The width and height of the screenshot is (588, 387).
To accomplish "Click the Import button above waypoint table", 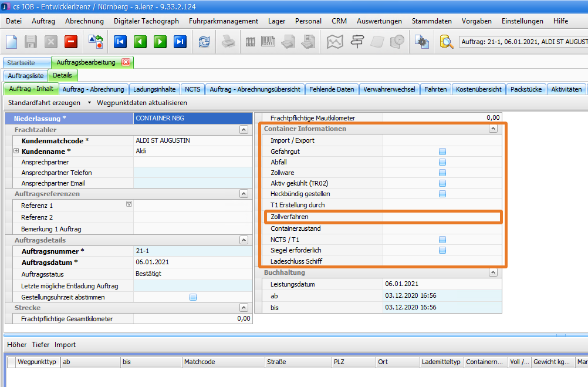I will [65, 345].
